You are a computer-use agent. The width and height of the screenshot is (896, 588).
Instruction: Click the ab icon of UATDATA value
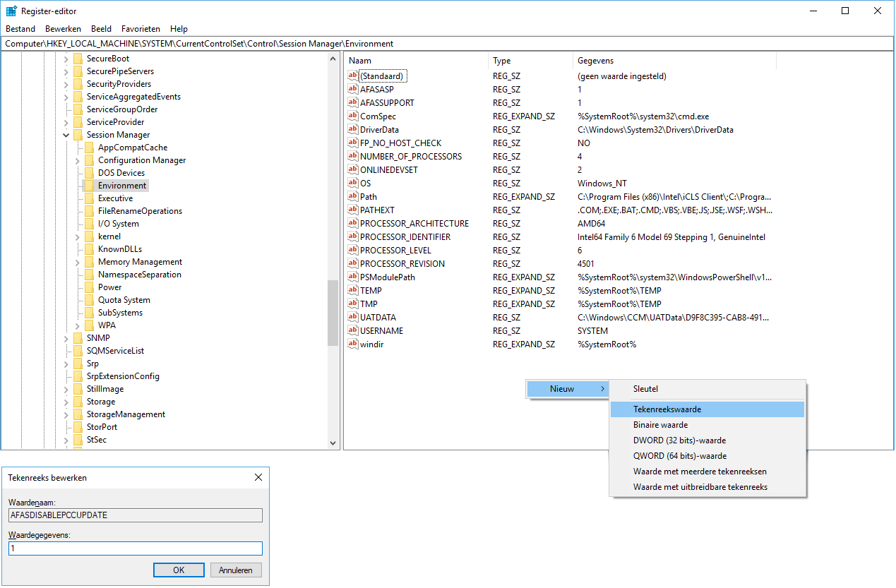click(x=354, y=317)
